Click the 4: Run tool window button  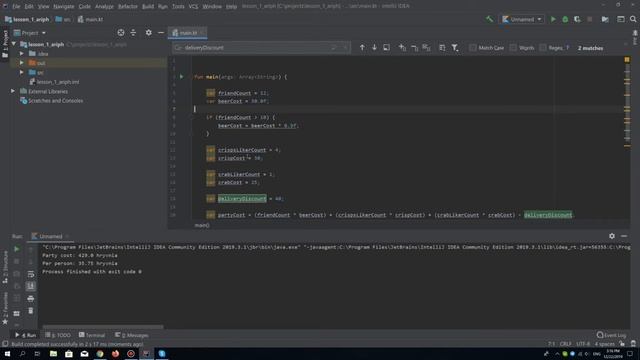(26, 335)
